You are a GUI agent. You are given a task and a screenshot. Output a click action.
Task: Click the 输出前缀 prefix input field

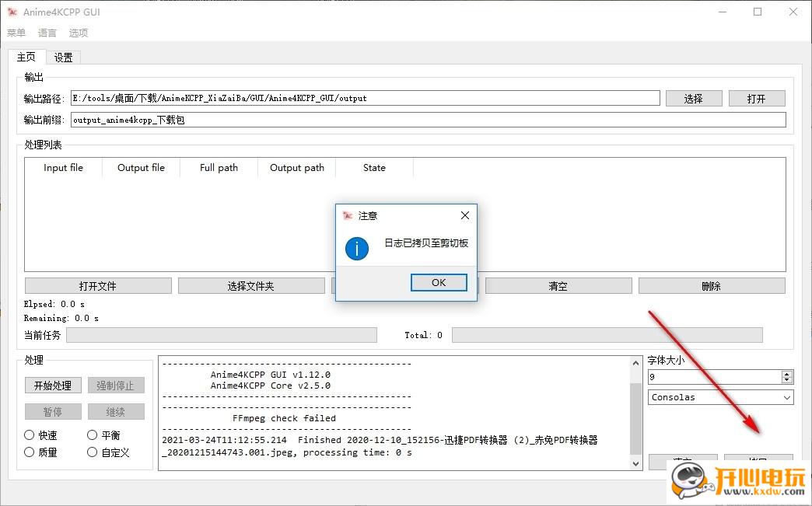(x=429, y=120)
